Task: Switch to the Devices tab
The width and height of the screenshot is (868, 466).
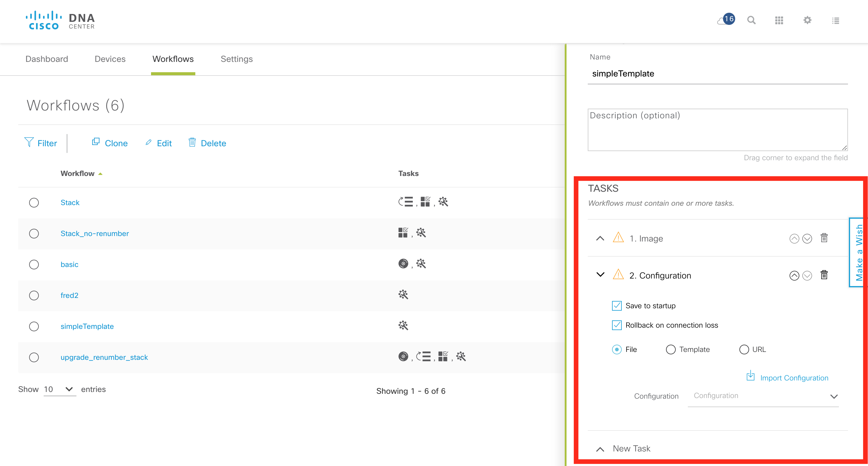Action: [x=110, y=59]
